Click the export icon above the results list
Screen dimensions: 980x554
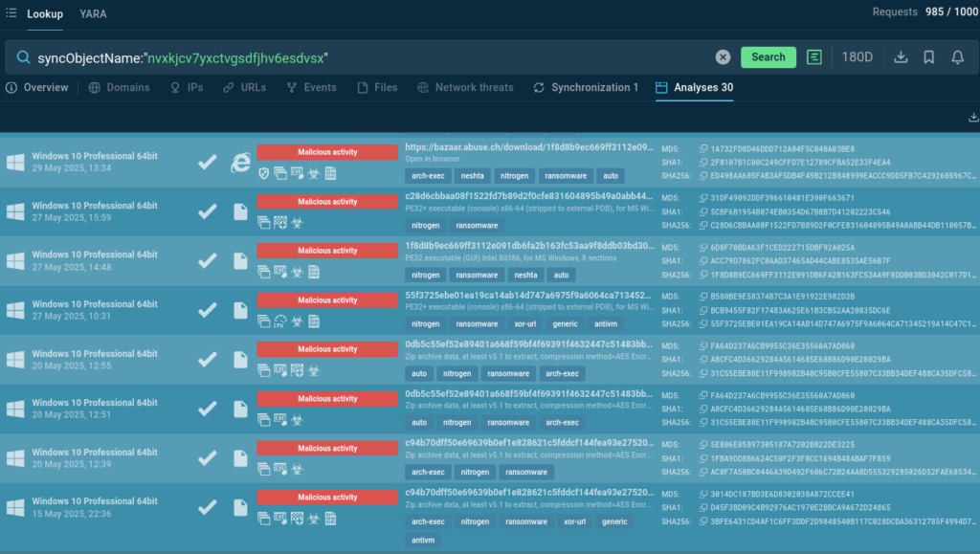tap(973, 118)
